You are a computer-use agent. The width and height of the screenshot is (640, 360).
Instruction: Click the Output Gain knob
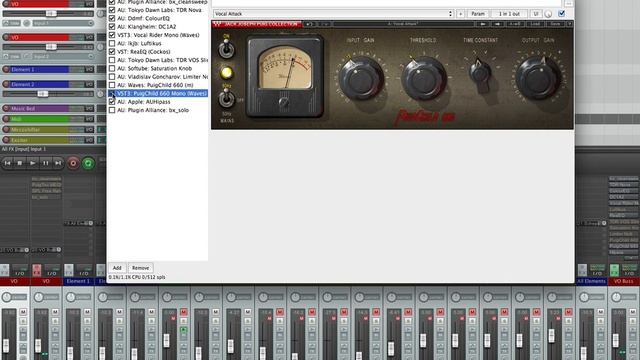coord(538,78)
